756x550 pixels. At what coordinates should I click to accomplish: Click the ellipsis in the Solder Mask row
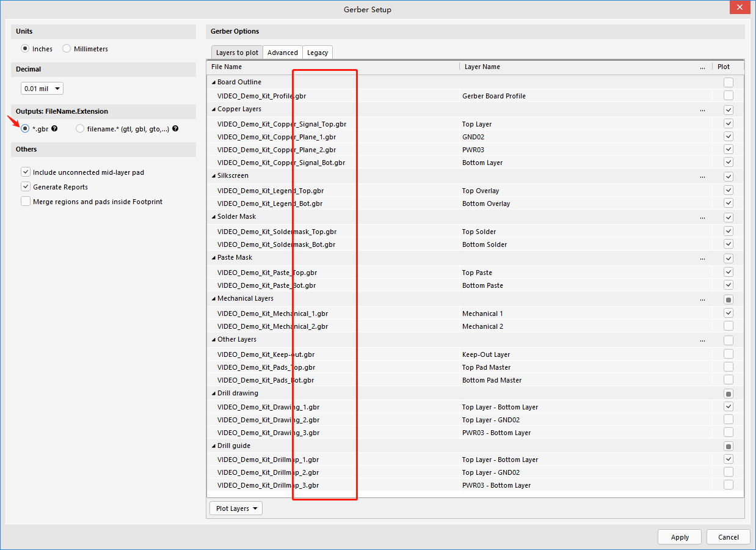702,218
